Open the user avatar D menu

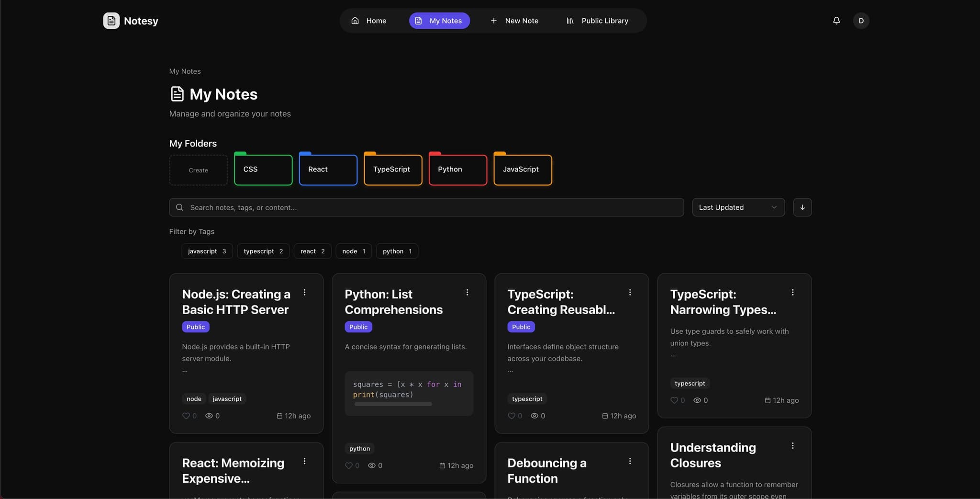pyautogui.click(x=861, y=21)
